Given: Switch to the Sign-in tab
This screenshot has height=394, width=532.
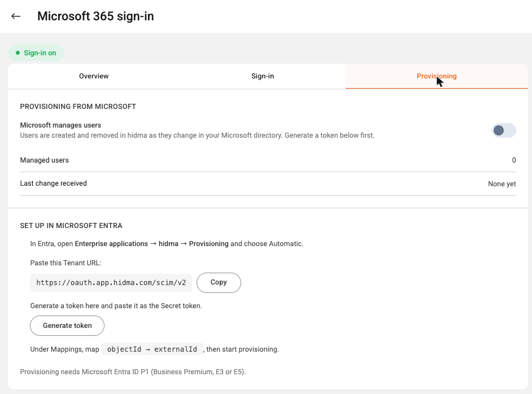Looking at the screenshot, I should click(263, 76).
